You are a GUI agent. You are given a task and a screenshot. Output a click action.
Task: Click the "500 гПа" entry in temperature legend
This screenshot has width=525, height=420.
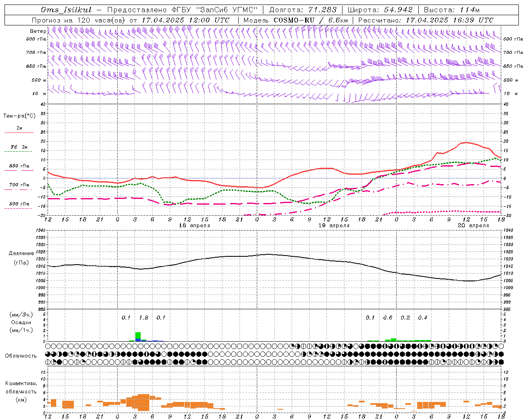(19, 204)
